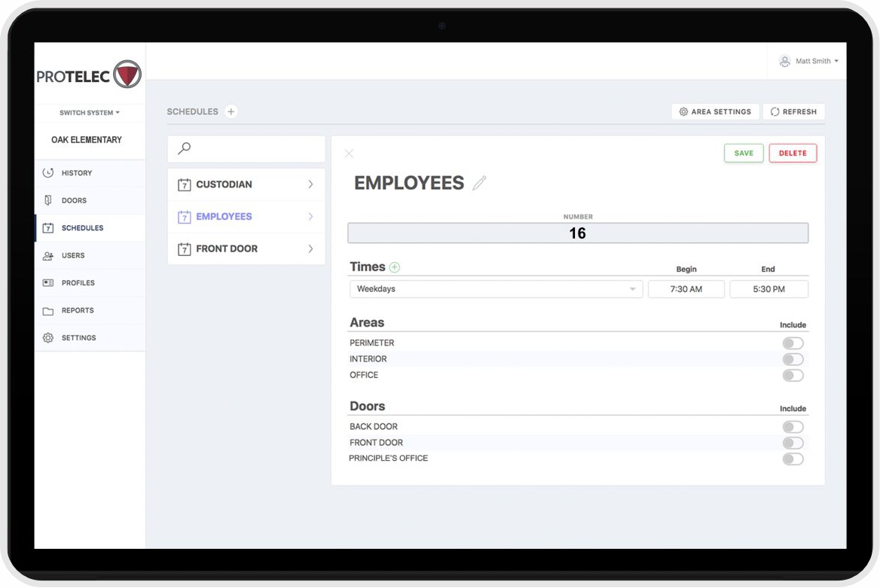Click the add schedule plus icon
Screen dimensions: 880x588
pyautogui.click(x=231, y=111)
